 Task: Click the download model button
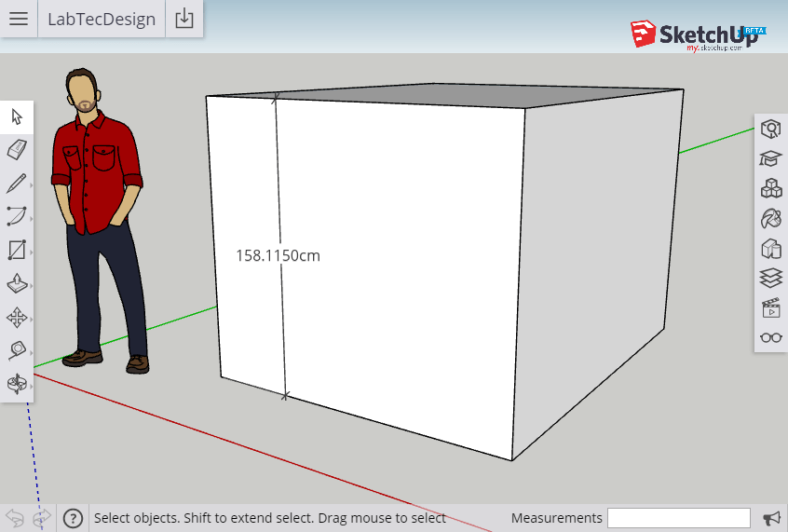pyautogui.click(x=183, y=19)
